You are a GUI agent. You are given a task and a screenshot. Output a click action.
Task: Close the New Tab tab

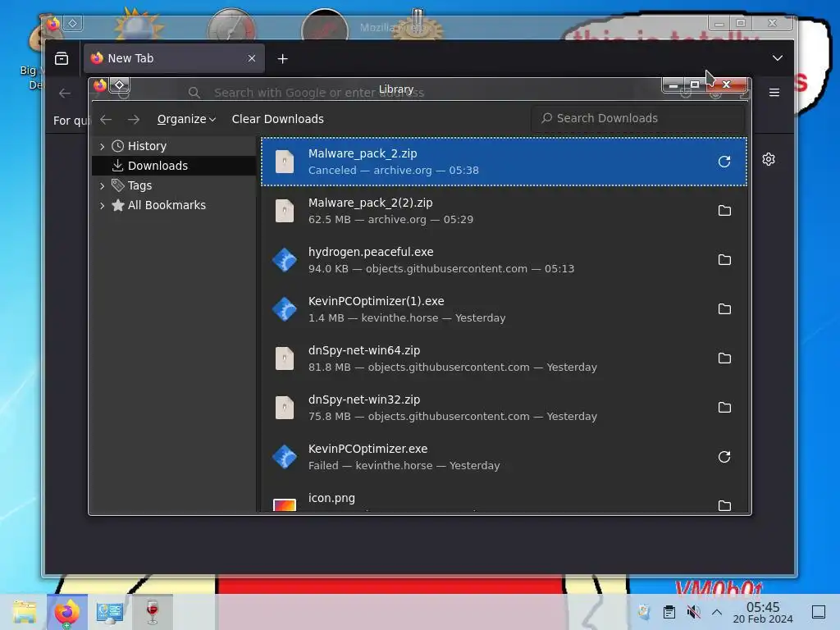point(252,58)
